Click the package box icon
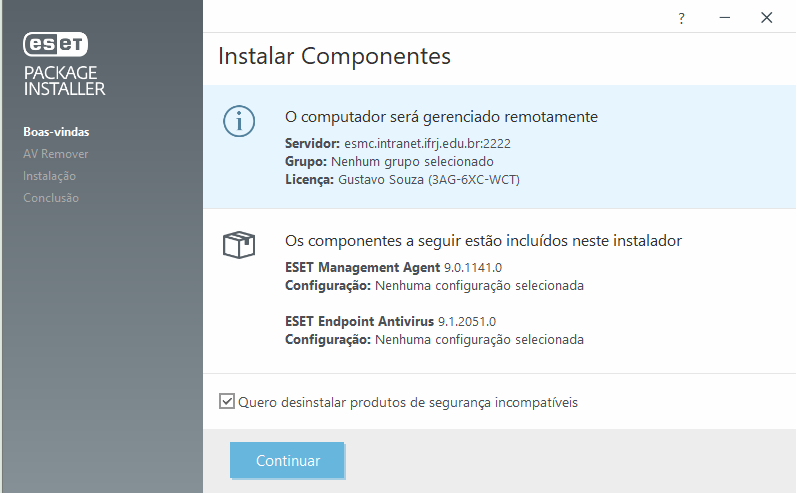Viewport: 797px width, 494px height. click(239, 244)
